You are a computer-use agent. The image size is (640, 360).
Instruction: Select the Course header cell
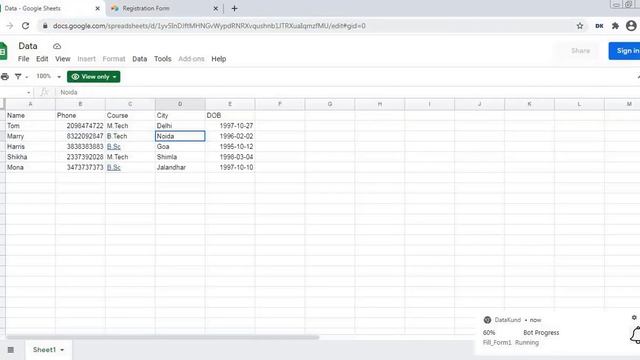point(130,116)
